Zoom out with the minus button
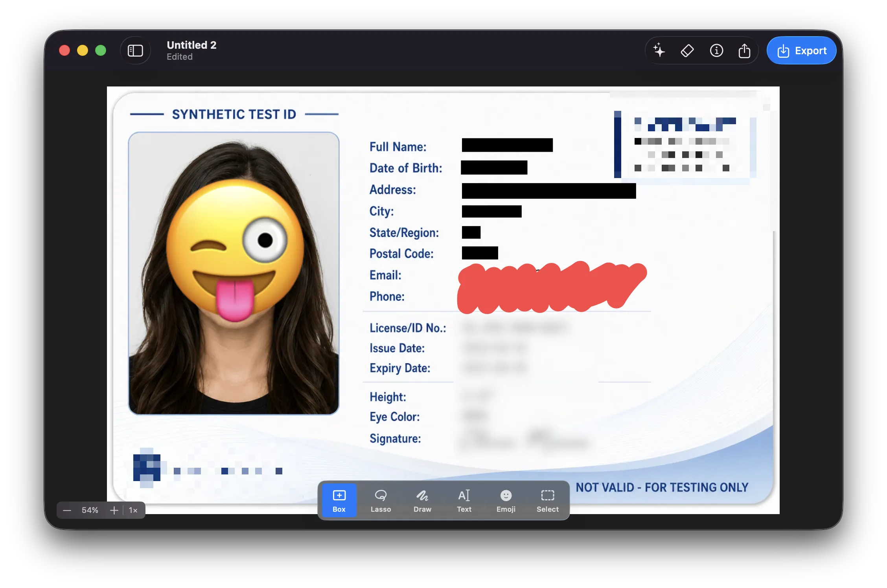 pyautogui.click(x=67, y=510)
